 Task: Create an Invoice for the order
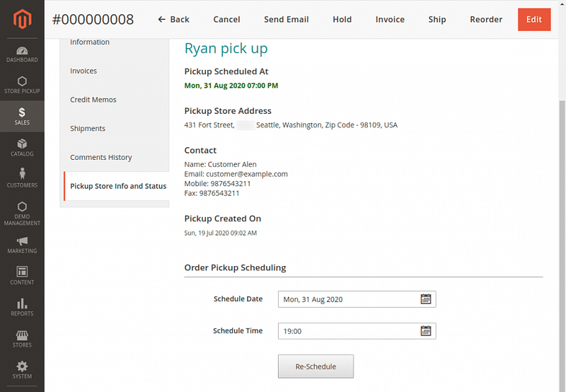[x=390, y=20]
